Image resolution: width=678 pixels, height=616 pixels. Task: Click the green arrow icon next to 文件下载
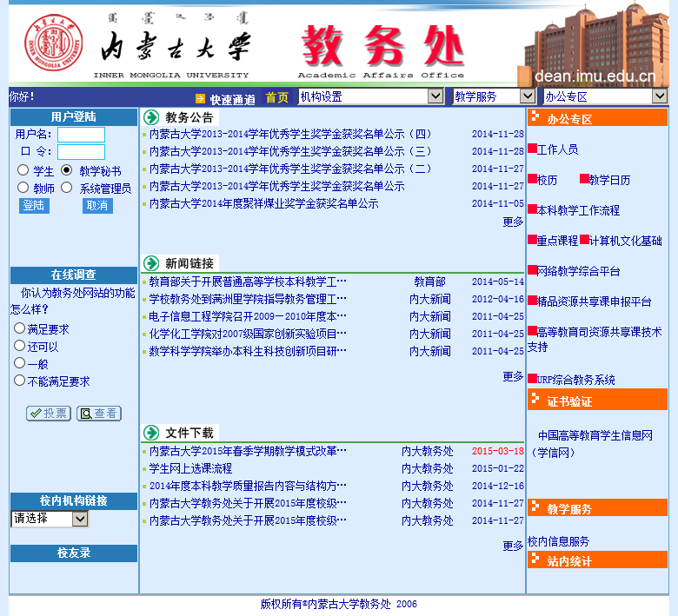[151, 433]
